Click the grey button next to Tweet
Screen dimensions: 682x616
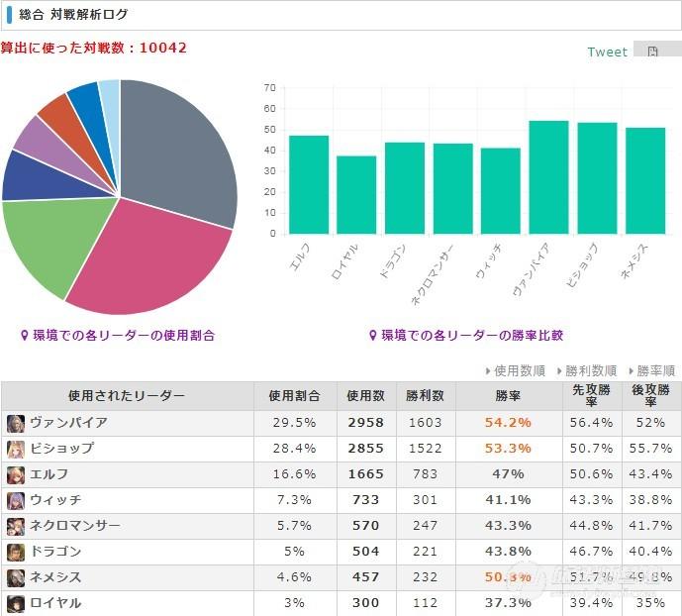657,49
